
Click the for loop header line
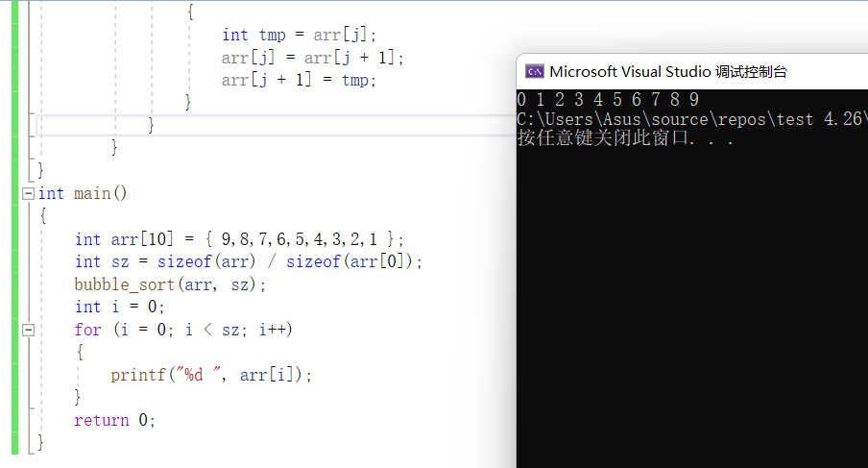click(183, 330)
